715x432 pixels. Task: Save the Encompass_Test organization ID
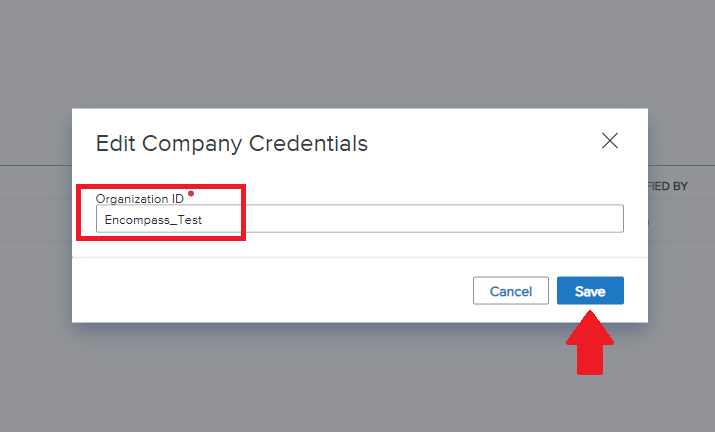(590, 291)
